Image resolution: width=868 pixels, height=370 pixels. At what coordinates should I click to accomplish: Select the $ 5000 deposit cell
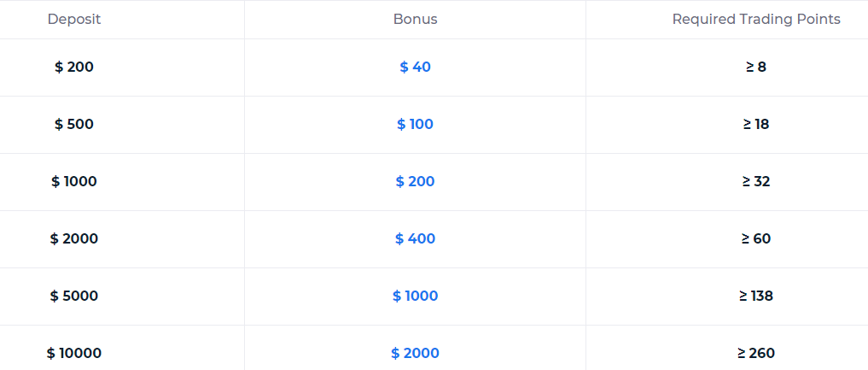(x=74, y=296)
